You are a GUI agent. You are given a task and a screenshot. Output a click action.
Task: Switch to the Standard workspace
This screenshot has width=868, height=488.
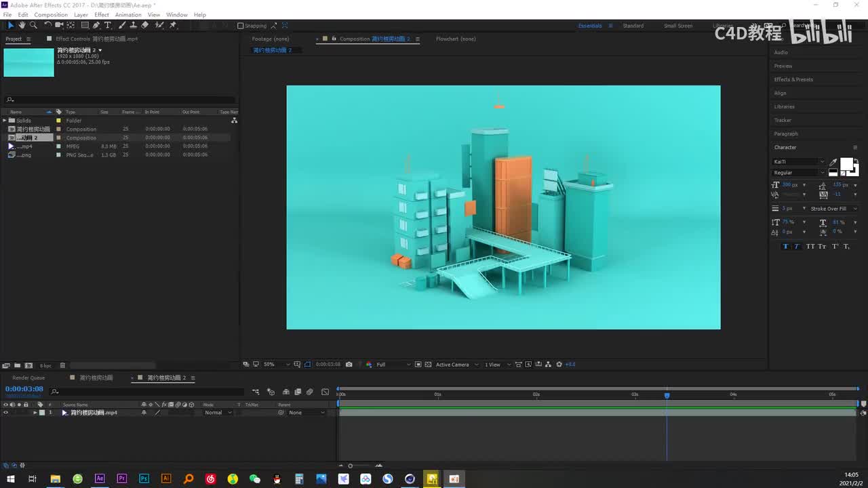pyautogui.click(x=633, y=26)
